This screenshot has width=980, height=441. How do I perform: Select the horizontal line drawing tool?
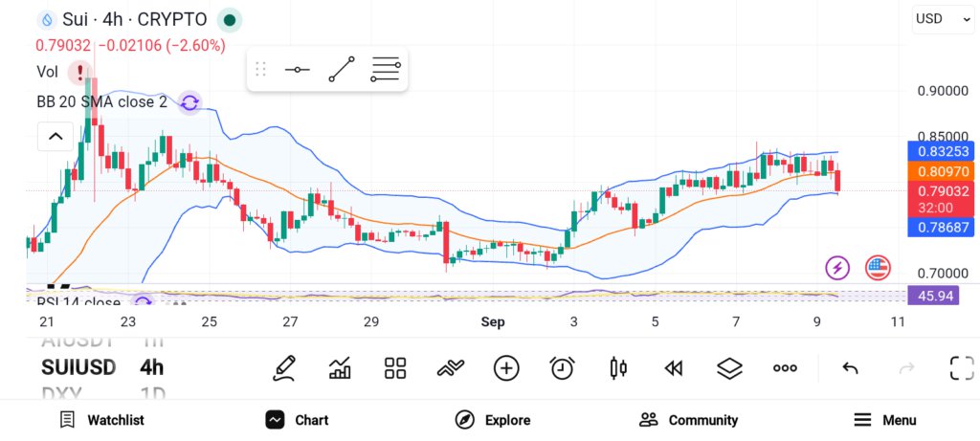298,69
